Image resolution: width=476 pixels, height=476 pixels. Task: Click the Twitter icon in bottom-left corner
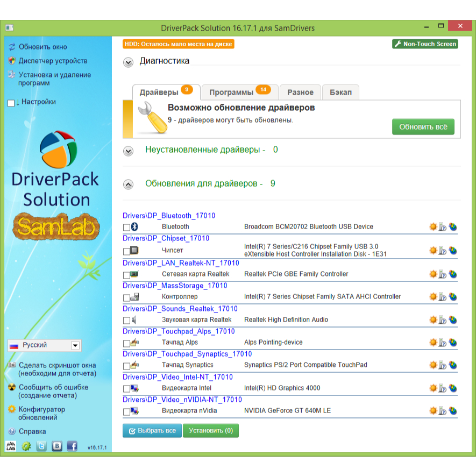(x=41, y=446)
